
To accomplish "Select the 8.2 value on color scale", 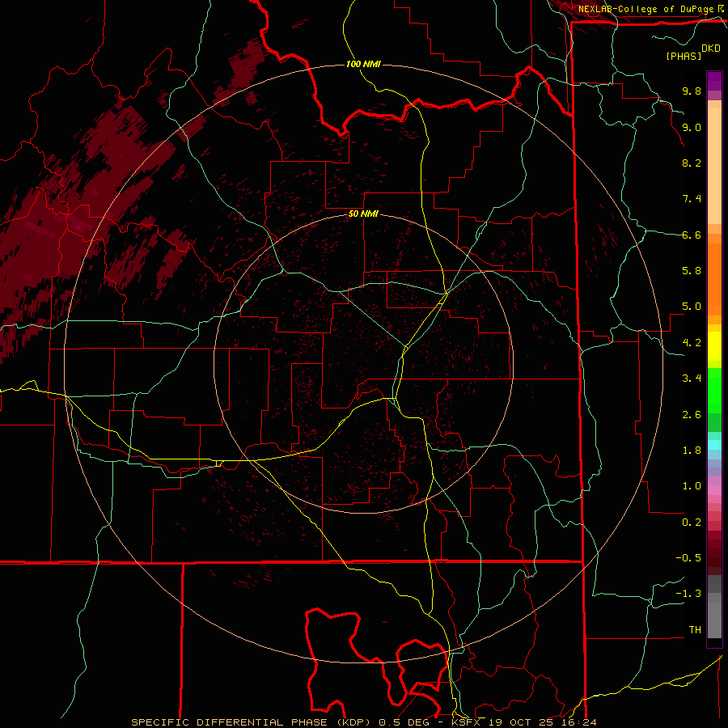I will coord(692,163).
